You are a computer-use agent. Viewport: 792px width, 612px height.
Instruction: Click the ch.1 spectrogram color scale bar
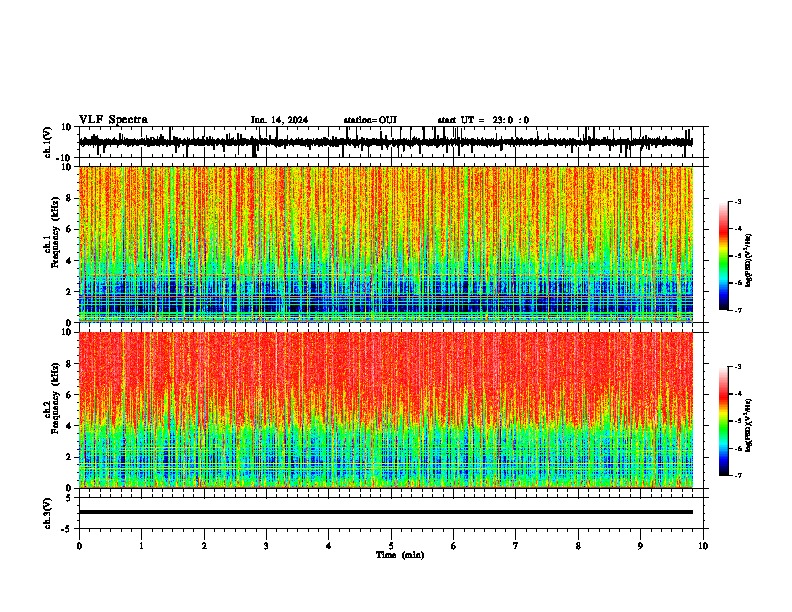point(724,256)
